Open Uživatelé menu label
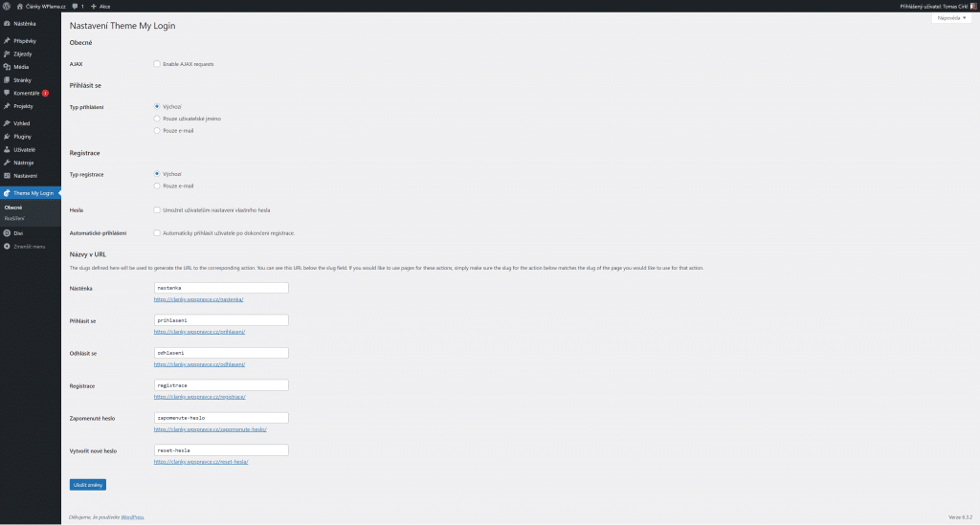Viewport: 980px width, 525px height. tap(24, 150)
